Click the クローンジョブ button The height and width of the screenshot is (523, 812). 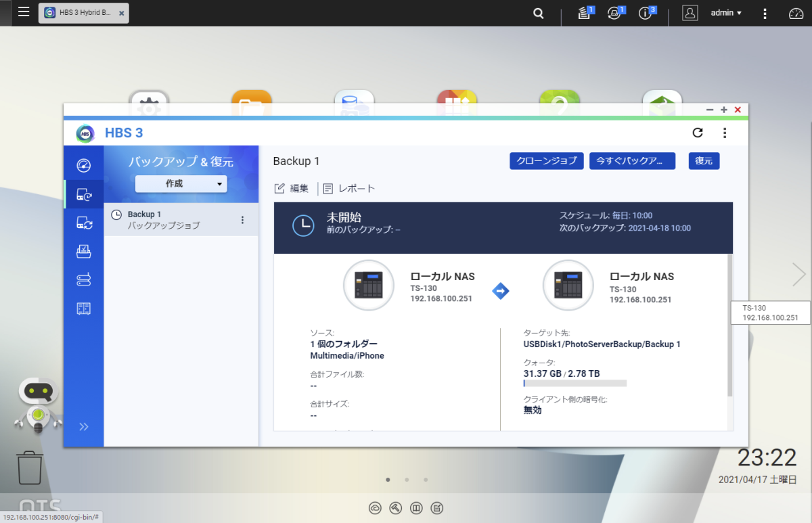[547, 161]
